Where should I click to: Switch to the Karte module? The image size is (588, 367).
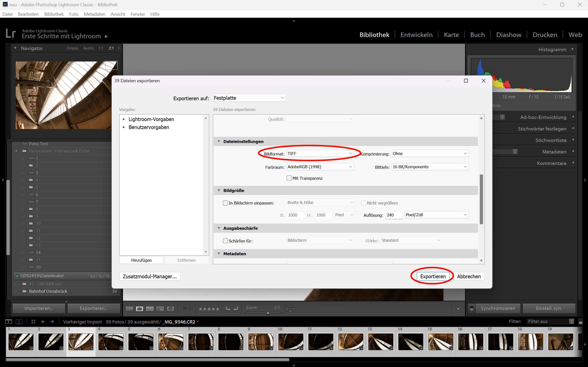[451, 35]
